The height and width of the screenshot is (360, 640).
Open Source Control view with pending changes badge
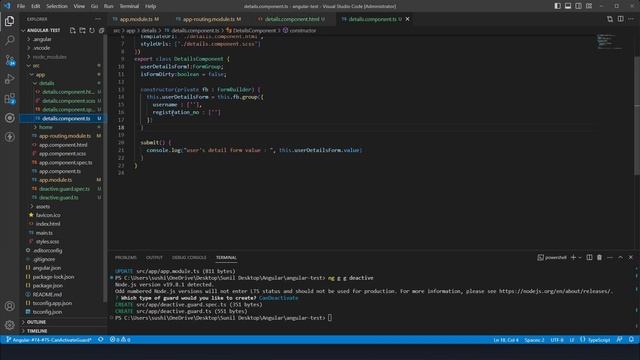[x=9, y=60]
